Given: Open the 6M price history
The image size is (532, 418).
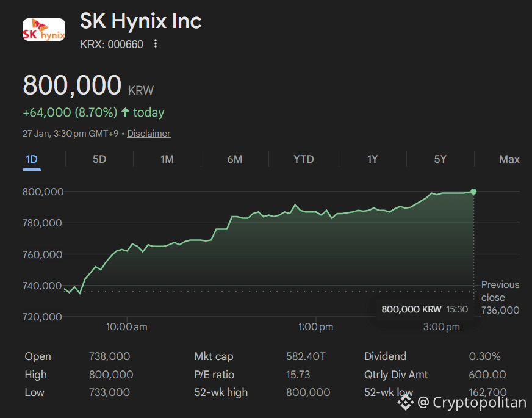Looking at the screenshot, I should click(235, 159).
